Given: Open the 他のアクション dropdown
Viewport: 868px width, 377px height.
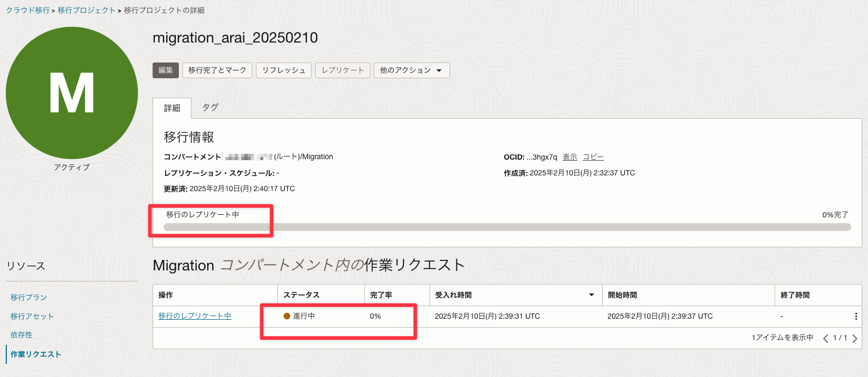Looking at the screenshot, I should coord(412,70).
